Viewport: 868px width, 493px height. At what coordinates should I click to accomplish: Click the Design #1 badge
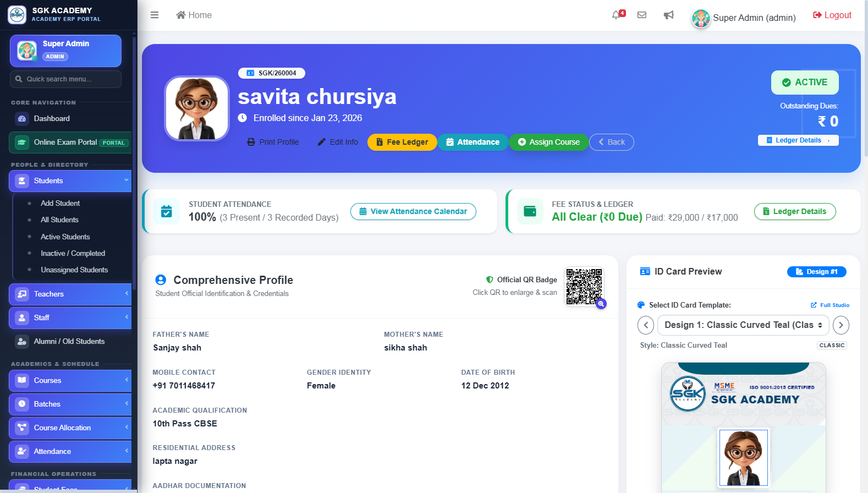tap(817, 272)
